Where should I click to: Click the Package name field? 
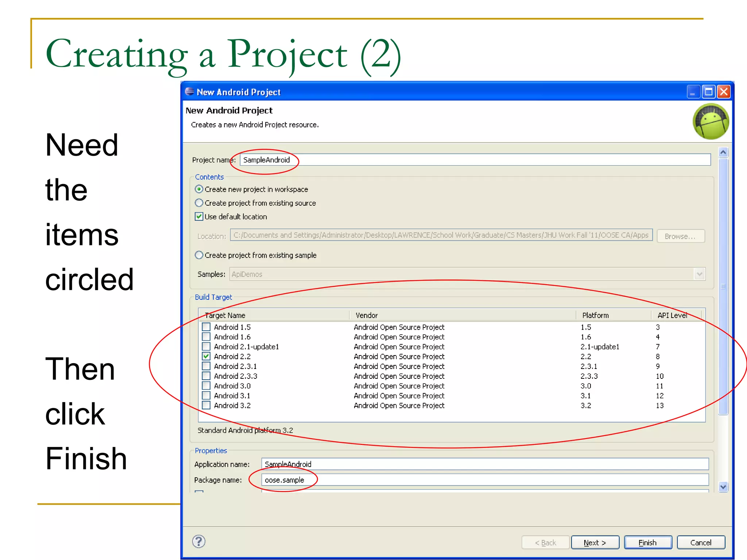(x=485, y=480)
